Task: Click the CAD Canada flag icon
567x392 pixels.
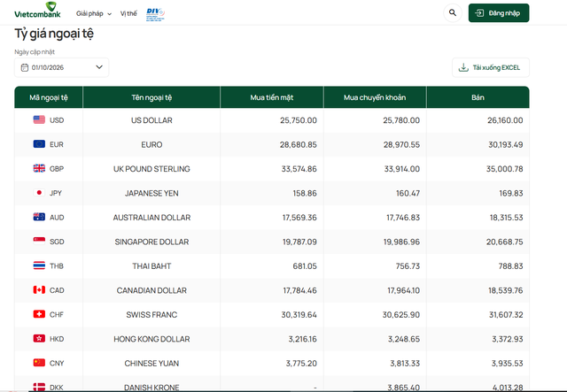Action: tap(39, 289)
